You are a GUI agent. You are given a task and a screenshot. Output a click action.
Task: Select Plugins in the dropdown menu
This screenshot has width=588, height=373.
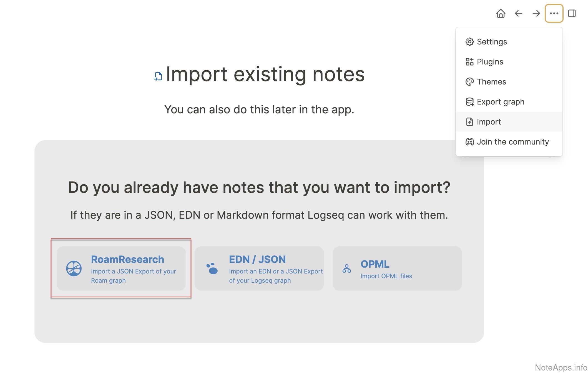[x=490, y=62]
